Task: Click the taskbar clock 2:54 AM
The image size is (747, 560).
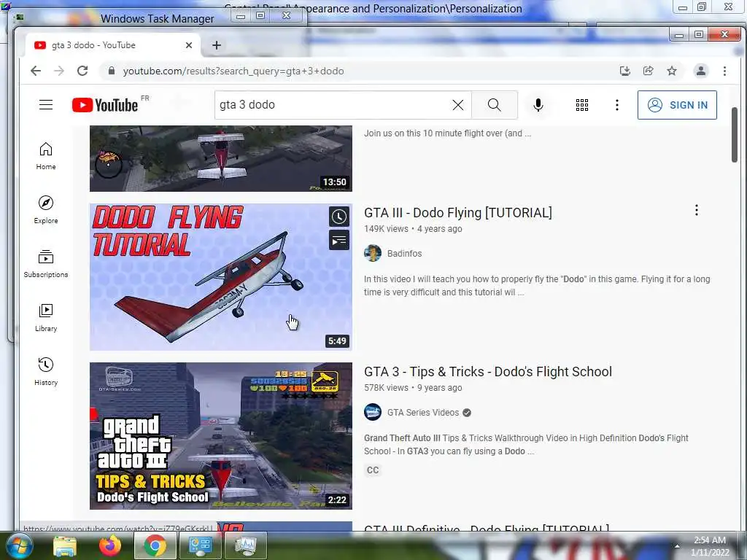Action: [x=709, y=540]
